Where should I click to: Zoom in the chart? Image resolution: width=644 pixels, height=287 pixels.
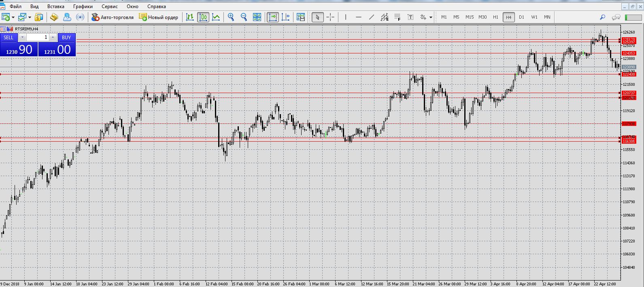point(231,17)
